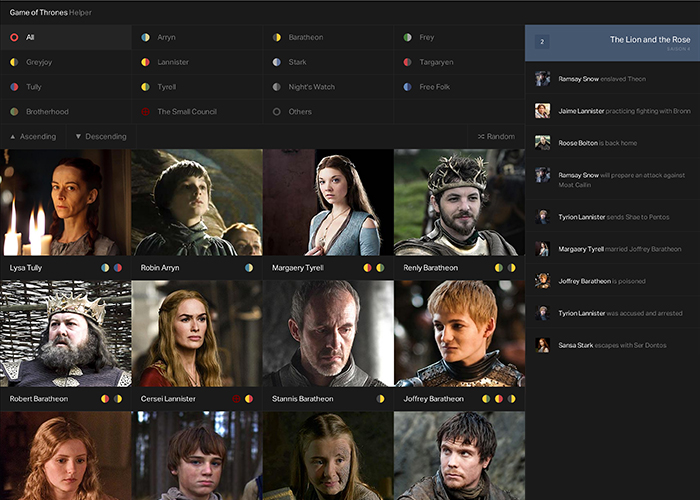
Task: Click Cersei Lannister's Lannister house badge
Action: click(x=249, y=399)
